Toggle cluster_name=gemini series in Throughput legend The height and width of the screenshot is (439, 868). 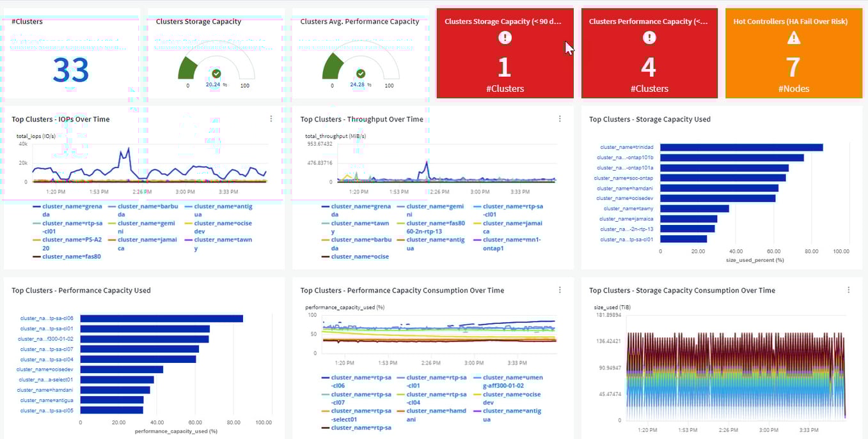click(429, 206)
